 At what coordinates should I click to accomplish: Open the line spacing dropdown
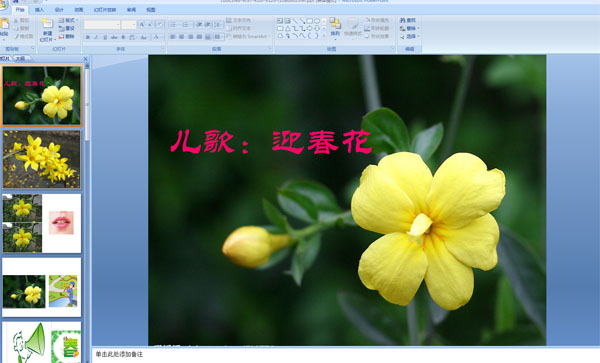(x=218, y=24)
